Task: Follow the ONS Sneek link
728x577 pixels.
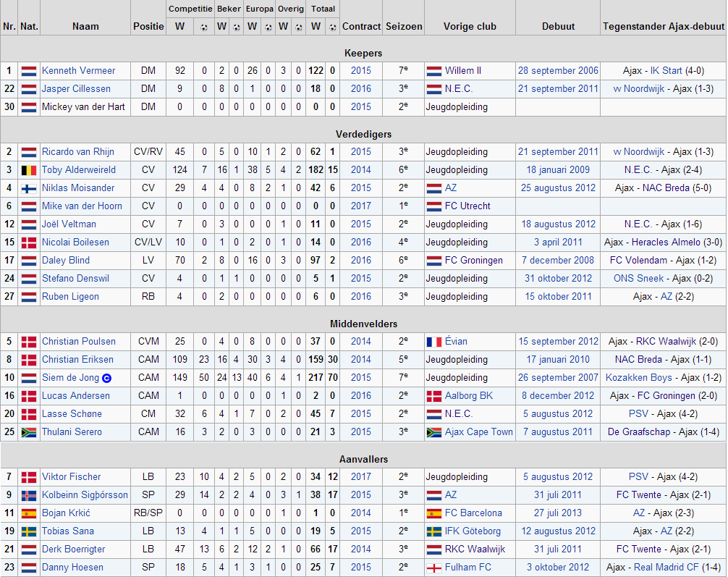Action: coord(638,278)
